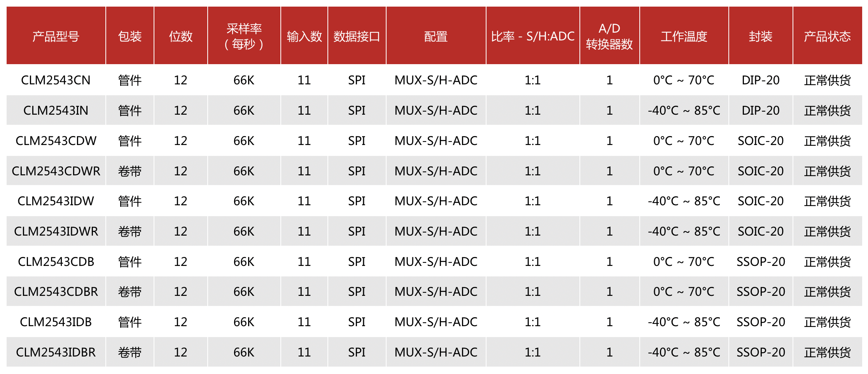This screenshot has height=374, width=868.
Task: Click the CLM2543IDWR model name
Action: click(56, 231)
